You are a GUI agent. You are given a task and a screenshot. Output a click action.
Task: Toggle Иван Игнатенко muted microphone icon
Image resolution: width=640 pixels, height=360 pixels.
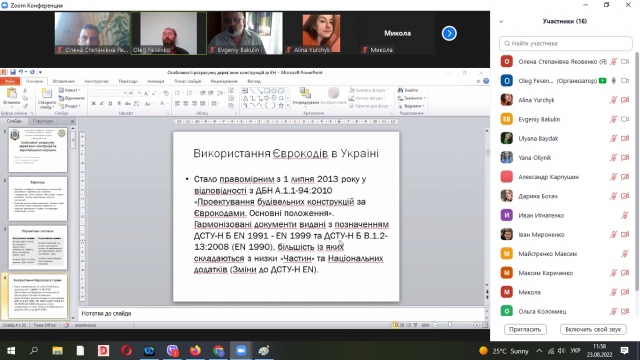(625, 215)
